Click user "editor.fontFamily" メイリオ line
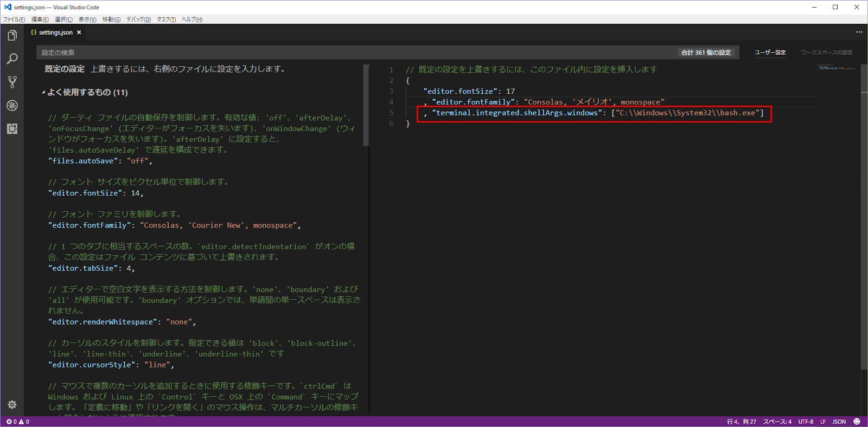Screen dimensions: 868x427 544,102
